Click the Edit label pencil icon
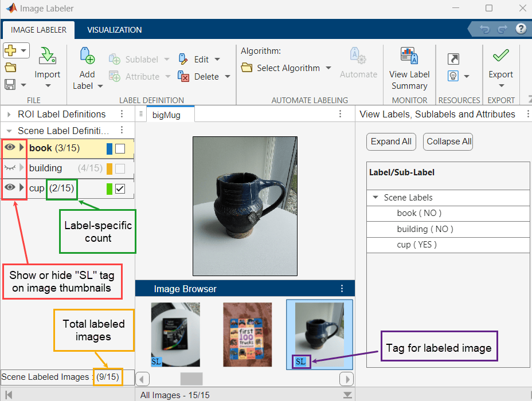 (x=183, y=59)
